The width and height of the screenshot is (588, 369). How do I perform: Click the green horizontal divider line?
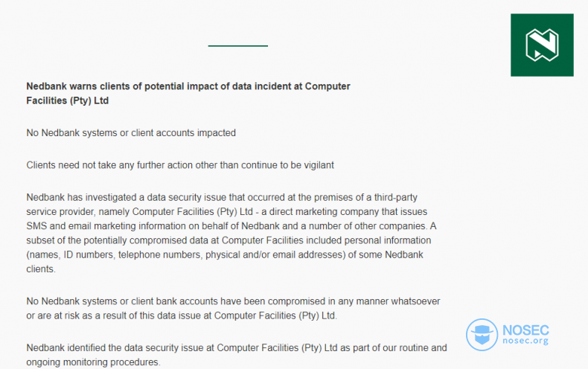click(x=237, y=45)
